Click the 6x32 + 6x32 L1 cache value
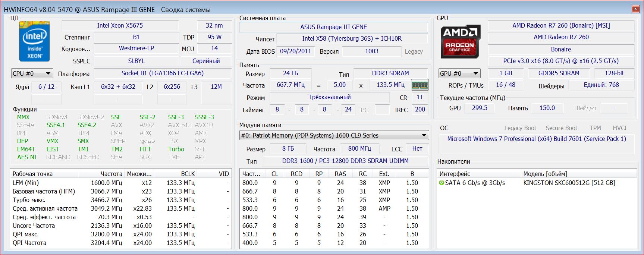This screenshot has width=644, height=255. click(118, 86)
